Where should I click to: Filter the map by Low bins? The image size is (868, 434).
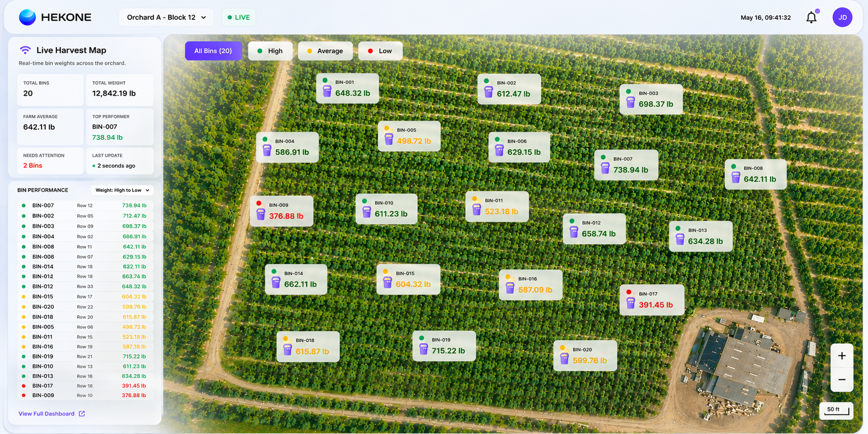tap(380, 51)
